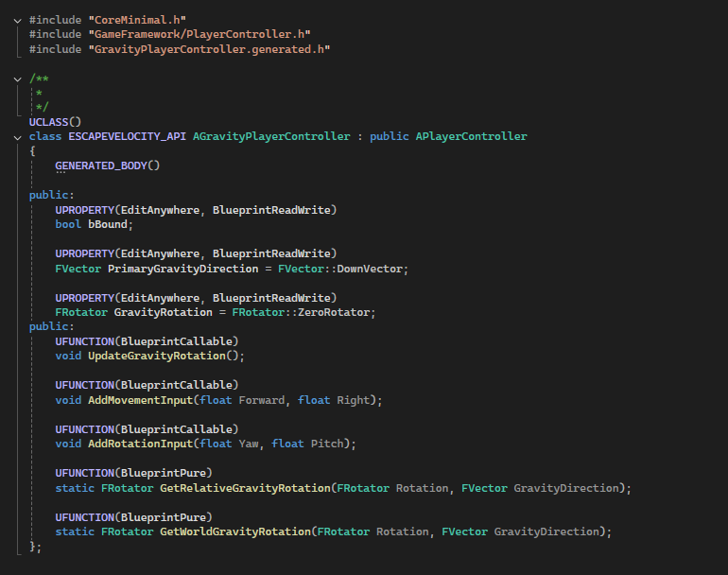The image size is (728, 575).
Task: Click the class keyword
Action: pos(45,136)
